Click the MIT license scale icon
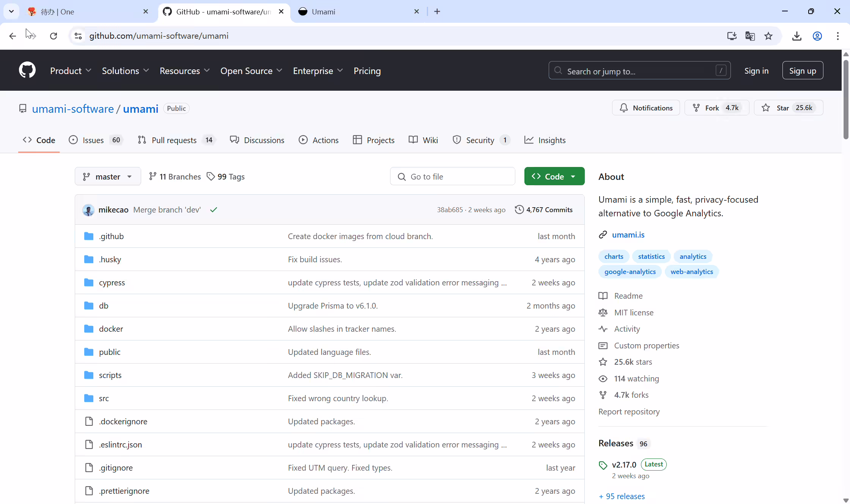850x504 pixels. point(603,312)
